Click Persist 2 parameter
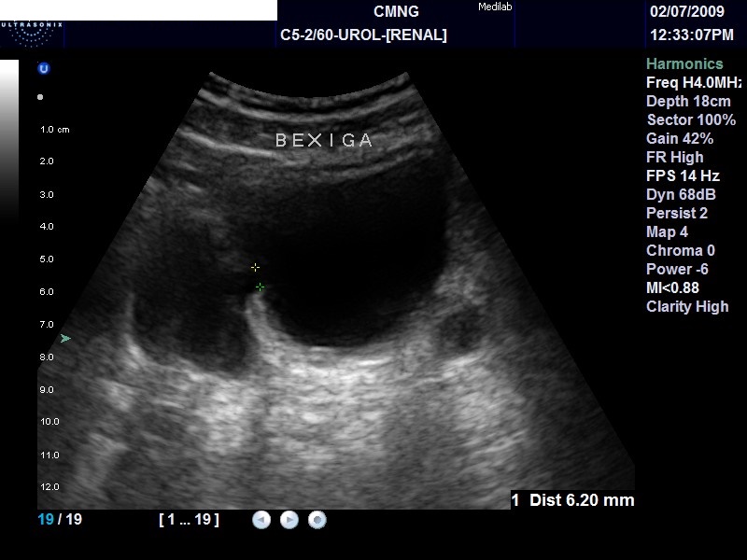Viewport: 747px width, 560px height. pos(676,213)
